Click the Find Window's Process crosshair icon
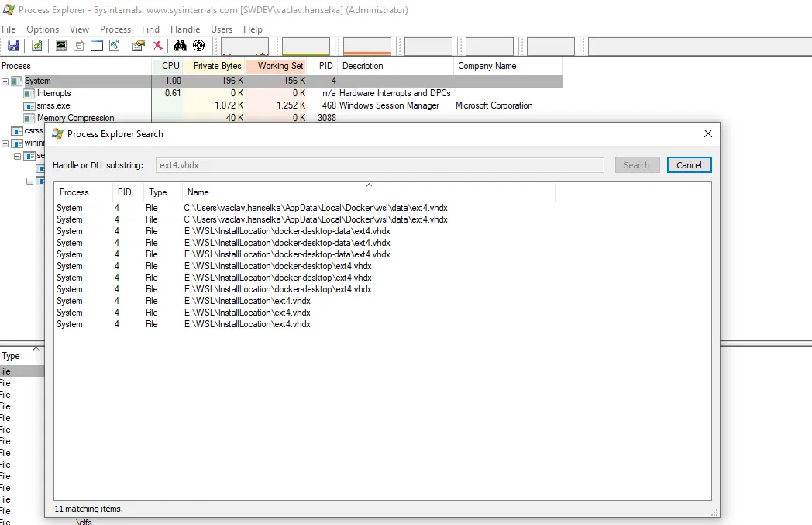 pos(199,46)
